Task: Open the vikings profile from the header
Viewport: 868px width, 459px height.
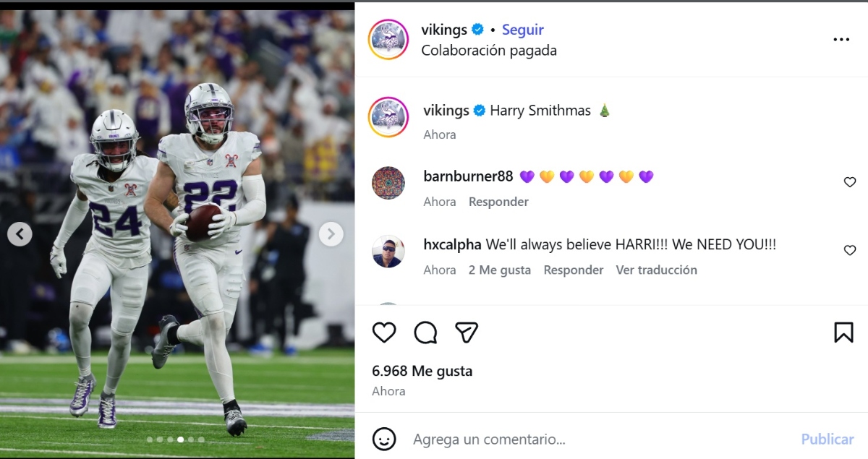Action: click(x=388, y=40)
